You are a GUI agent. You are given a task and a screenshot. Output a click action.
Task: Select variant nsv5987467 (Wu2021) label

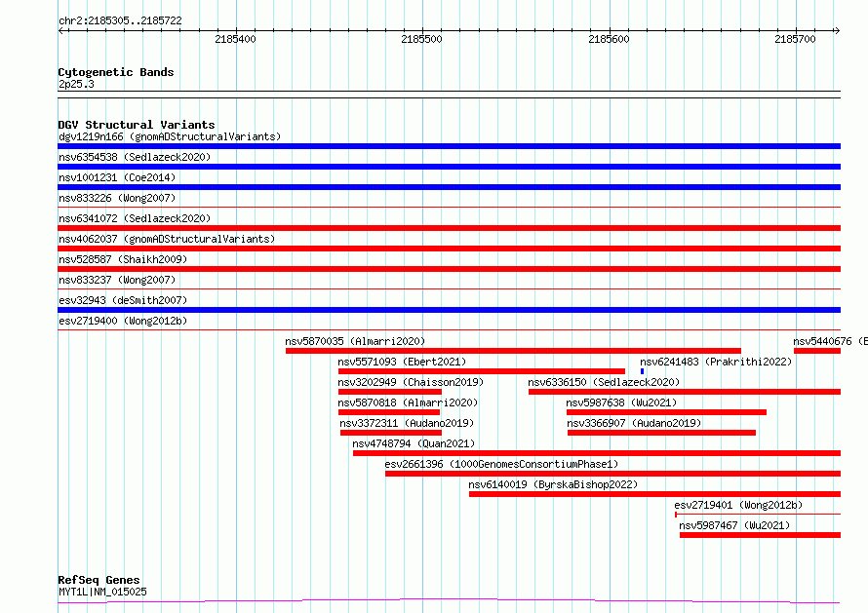(x=734, y=525)
